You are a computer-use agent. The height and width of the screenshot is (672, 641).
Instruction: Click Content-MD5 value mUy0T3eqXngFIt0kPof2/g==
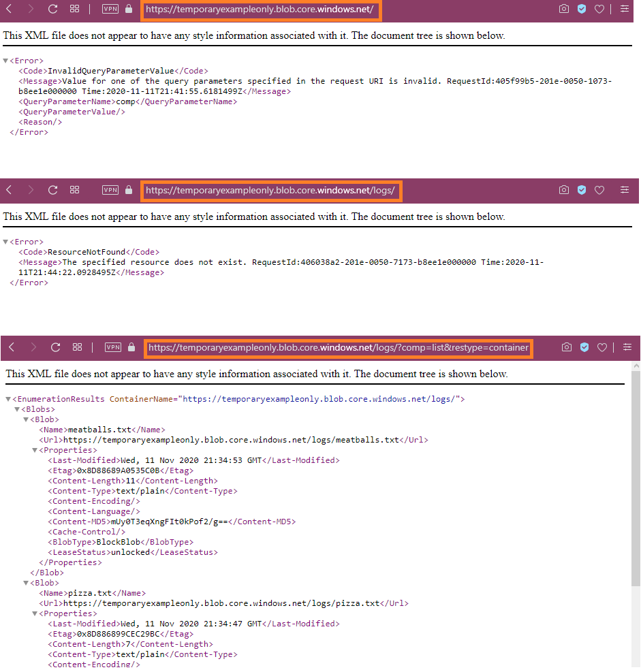point(170,522)
